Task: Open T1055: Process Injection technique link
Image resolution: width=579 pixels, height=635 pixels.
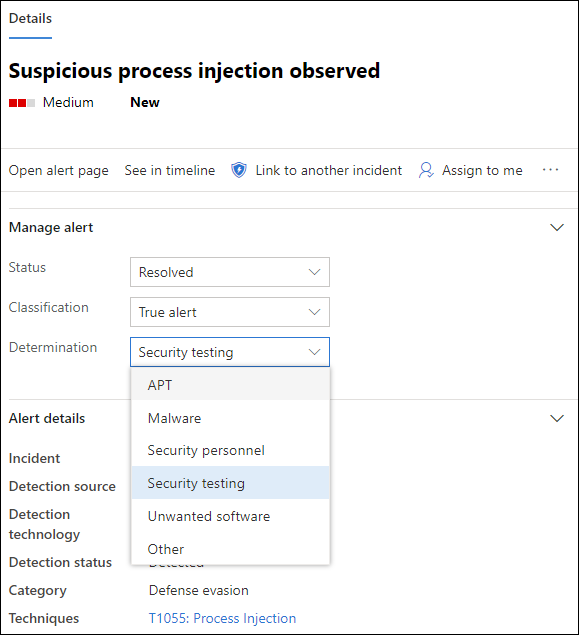Action: point(222,618)
